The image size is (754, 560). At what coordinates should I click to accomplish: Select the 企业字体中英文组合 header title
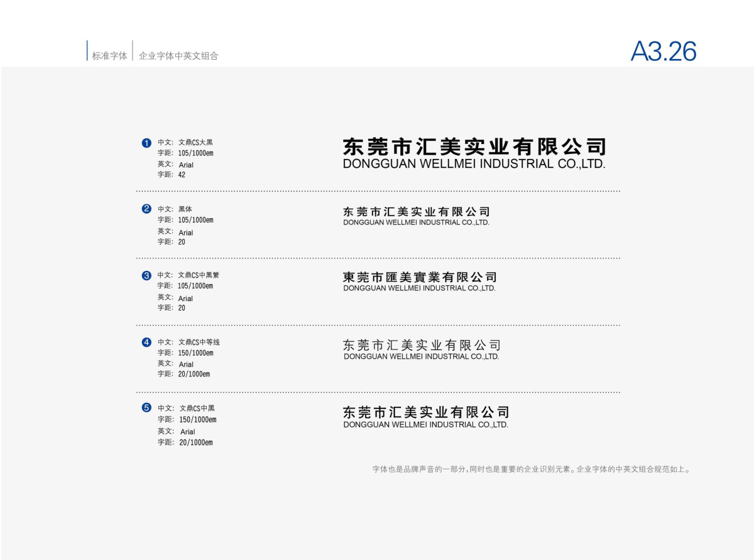[178, 56]
